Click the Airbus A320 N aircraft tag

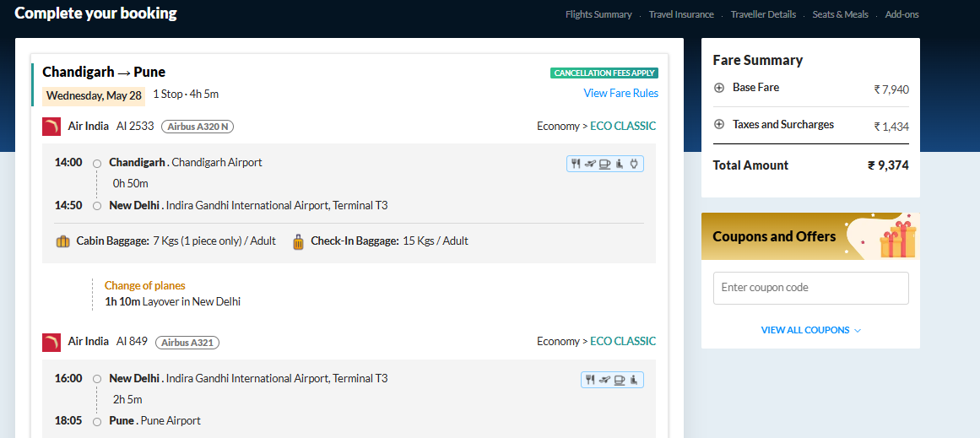click(x=198, y=127)
